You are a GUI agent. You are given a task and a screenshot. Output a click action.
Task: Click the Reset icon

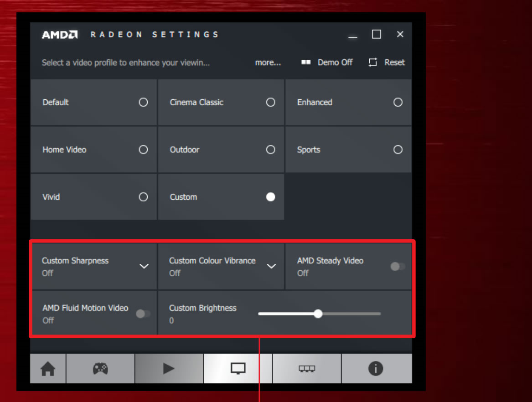[x=373, y=62]
